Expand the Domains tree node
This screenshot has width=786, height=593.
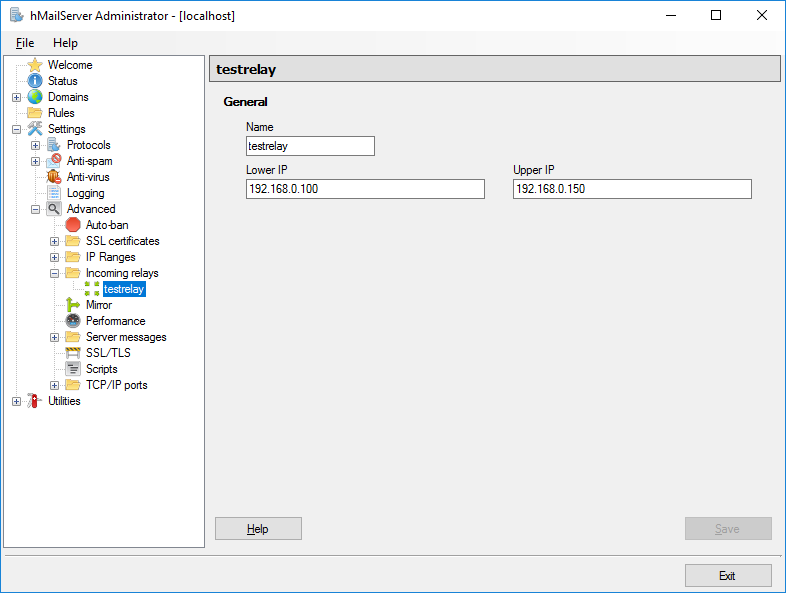(17, 97)
